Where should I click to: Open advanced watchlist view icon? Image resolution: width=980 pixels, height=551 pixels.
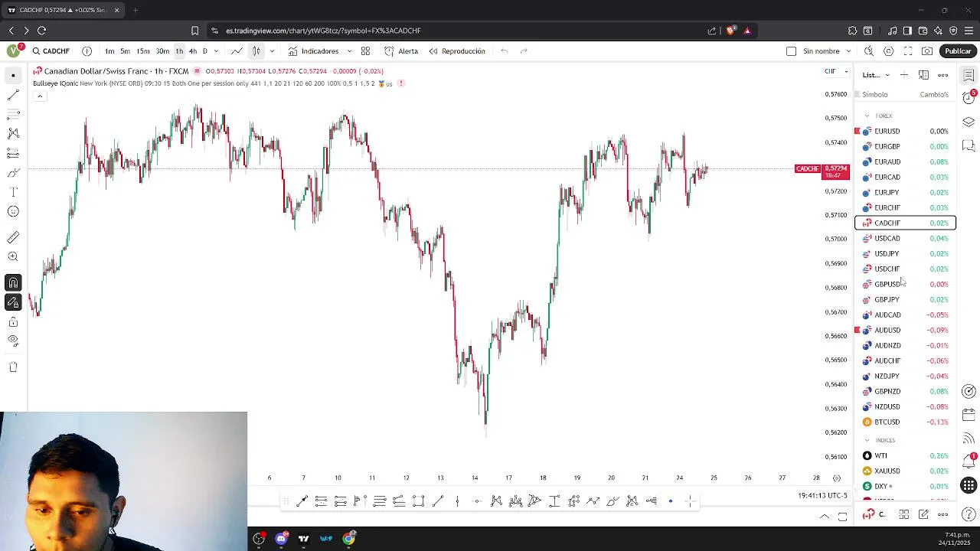click(x=924, y=75)
